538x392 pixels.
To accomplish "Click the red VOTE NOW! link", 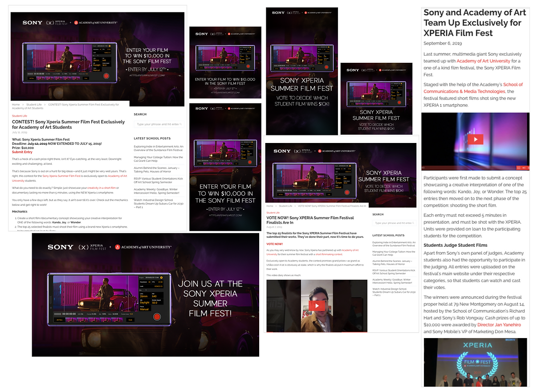I will click(x=275, y=244).
